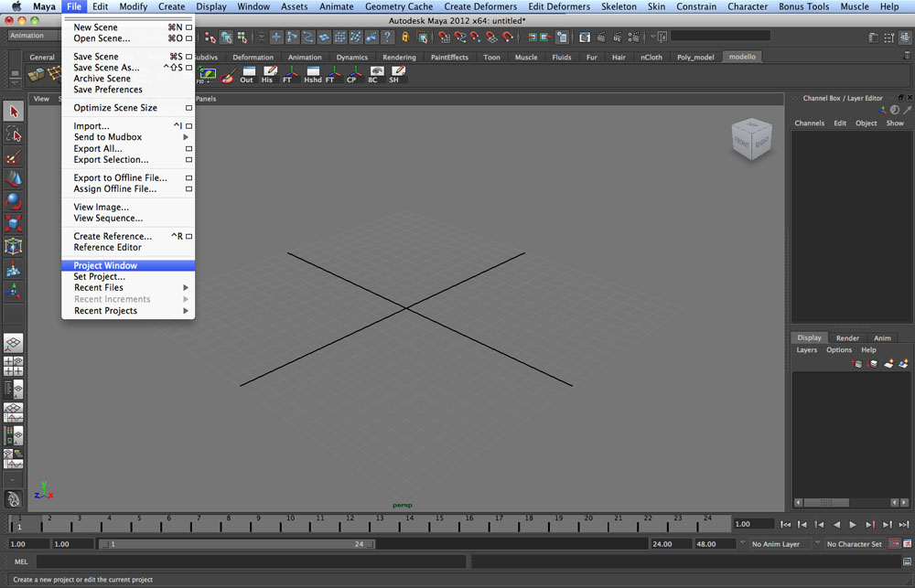Create a new empty display layer

[888, 363]
